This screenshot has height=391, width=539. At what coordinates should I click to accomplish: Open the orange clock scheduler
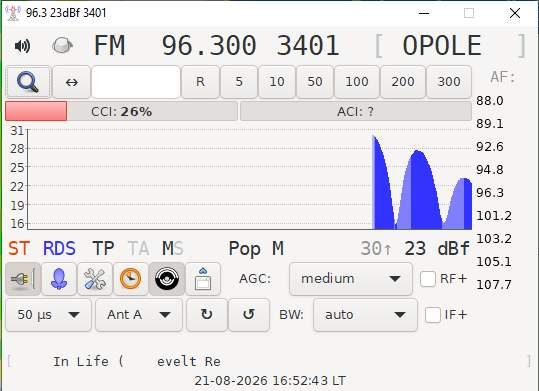coord(130,279)
